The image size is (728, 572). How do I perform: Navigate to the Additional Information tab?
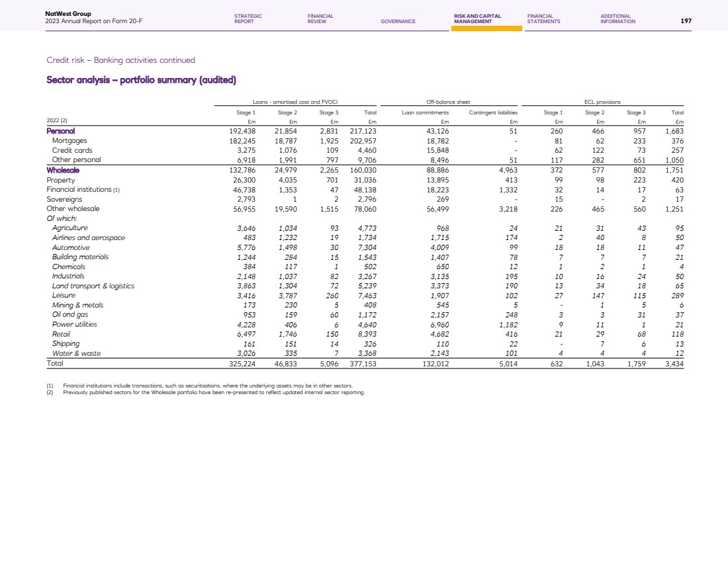(x=617, y=19)
